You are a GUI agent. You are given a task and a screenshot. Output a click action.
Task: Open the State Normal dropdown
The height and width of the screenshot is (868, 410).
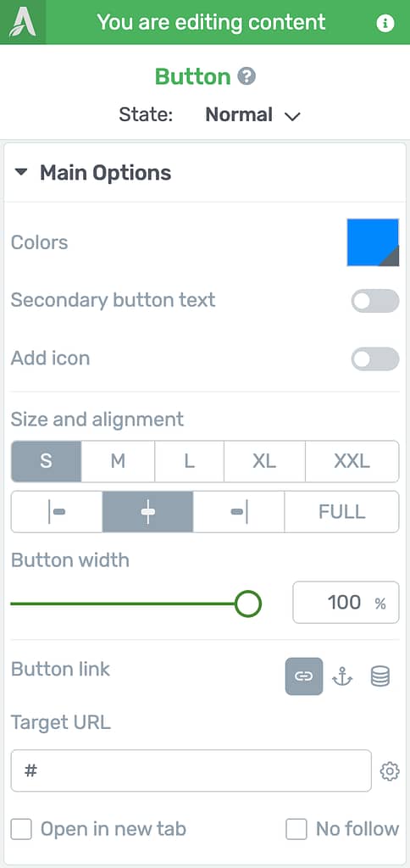252,115
